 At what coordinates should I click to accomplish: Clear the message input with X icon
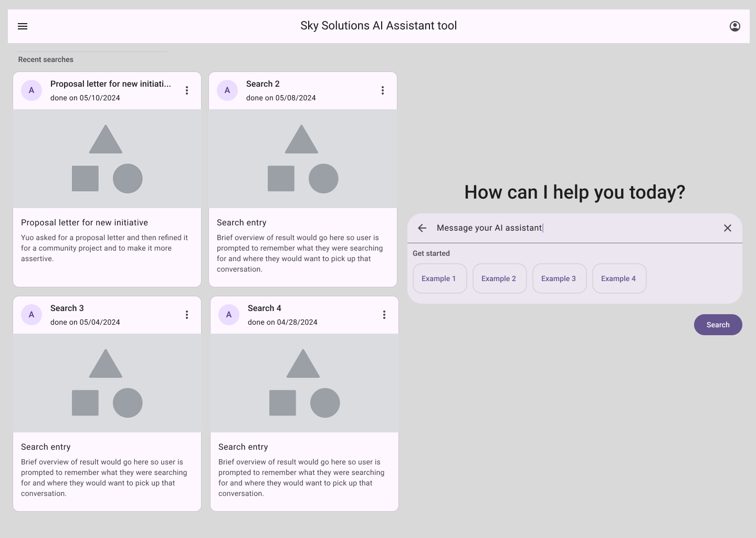728,228
